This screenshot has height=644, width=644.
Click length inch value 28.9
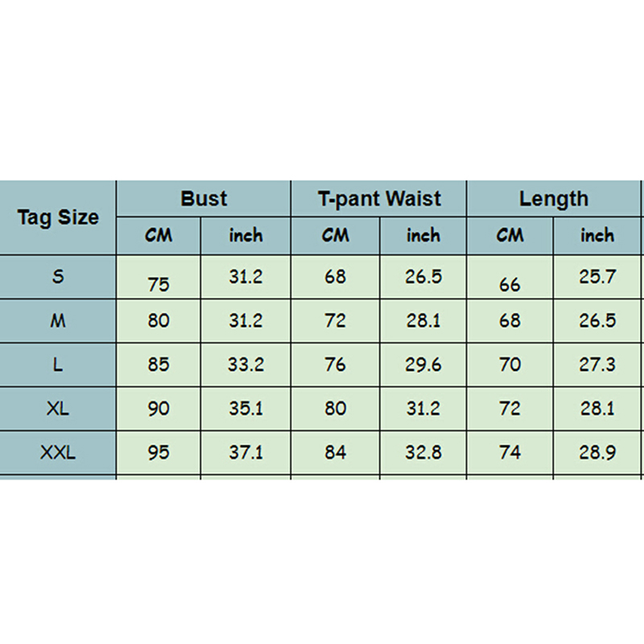[597, 452]
